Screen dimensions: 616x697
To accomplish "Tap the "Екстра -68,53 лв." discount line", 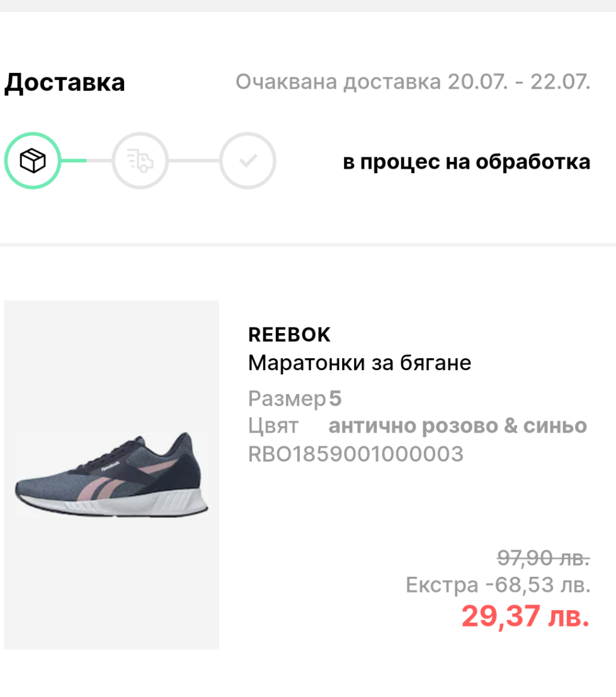I will (x=498, y=585).
